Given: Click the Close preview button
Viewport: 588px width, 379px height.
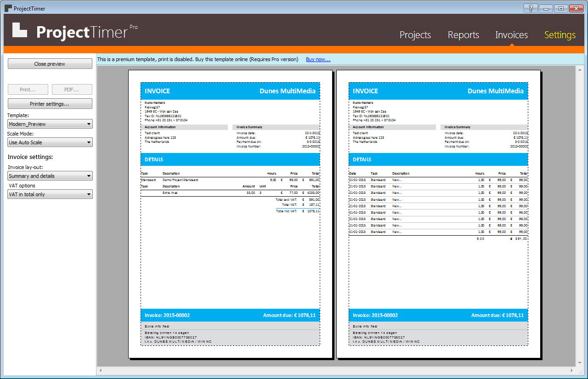Looking at the screenshot, I should tap(50, 64).
